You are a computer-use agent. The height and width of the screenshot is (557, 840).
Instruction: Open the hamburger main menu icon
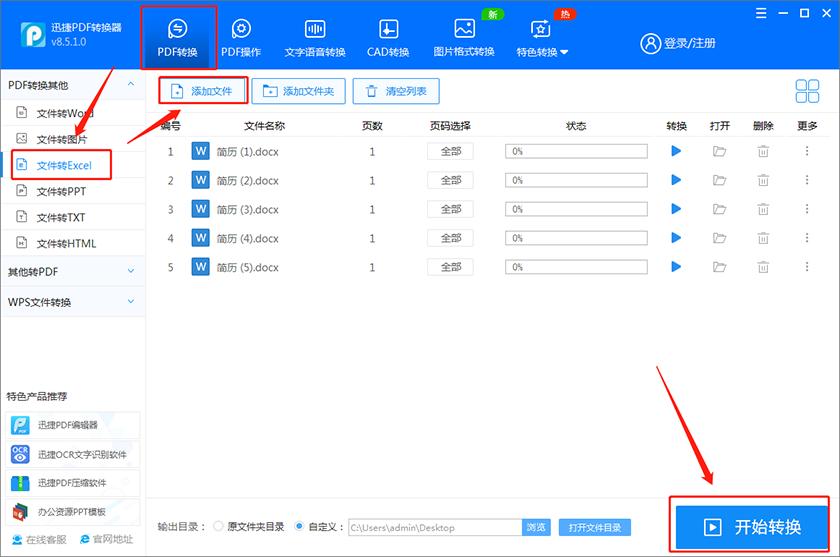pos(761,13)
